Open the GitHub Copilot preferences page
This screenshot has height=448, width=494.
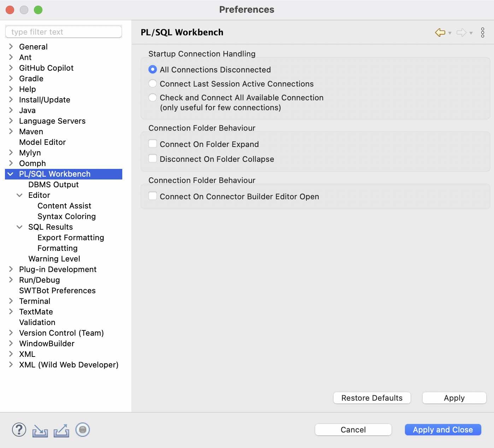[x=46, y=68]
